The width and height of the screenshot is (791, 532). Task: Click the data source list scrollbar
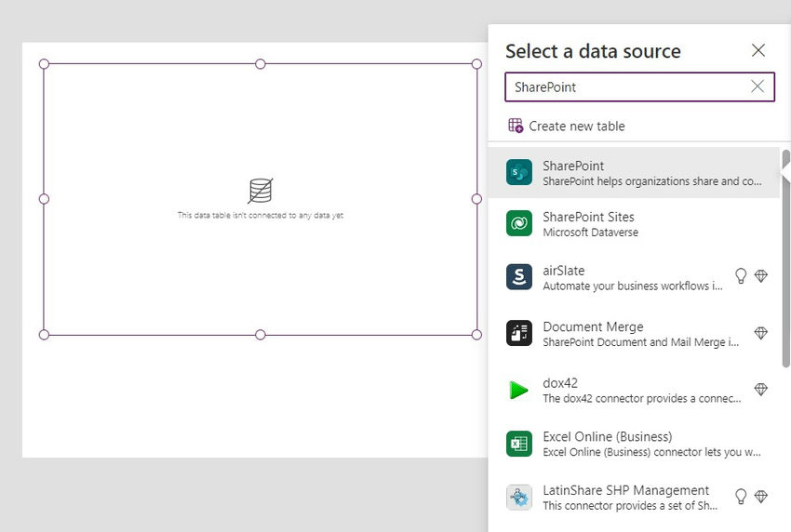coord(786,260)
